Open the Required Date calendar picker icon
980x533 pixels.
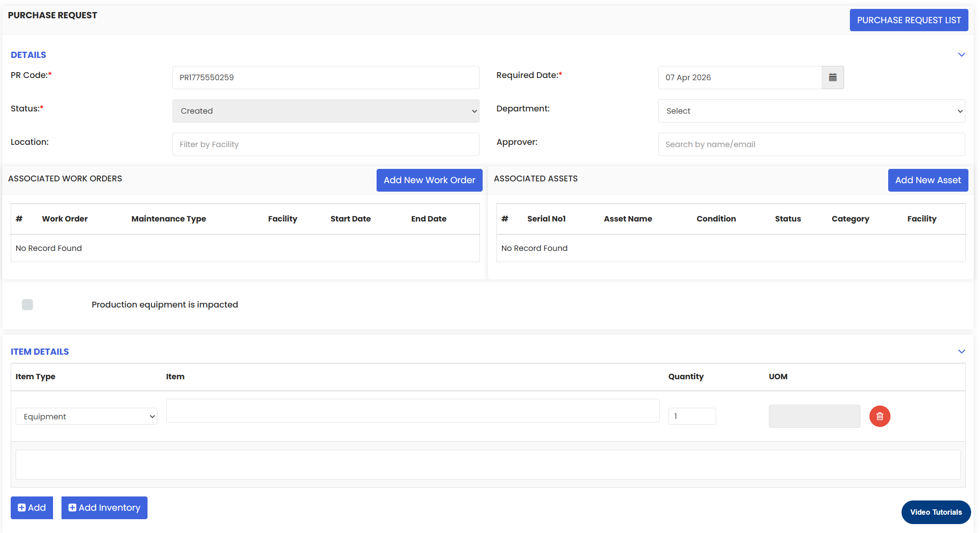pyautogui.click(x=832, y=78)
